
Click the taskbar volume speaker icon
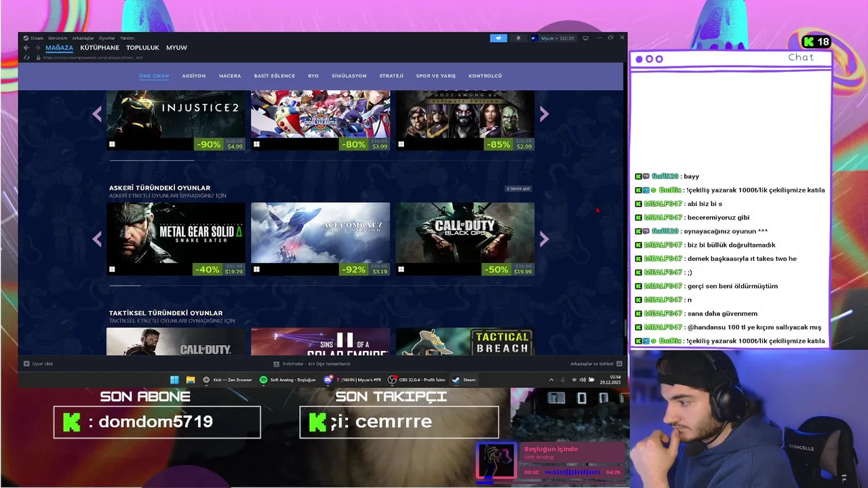click(583, 380)
